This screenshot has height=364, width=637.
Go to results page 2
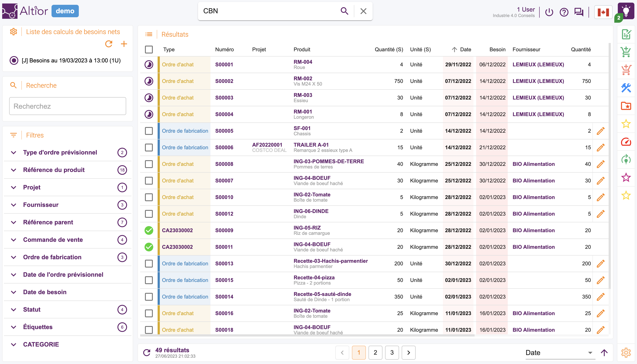[375, 352]
